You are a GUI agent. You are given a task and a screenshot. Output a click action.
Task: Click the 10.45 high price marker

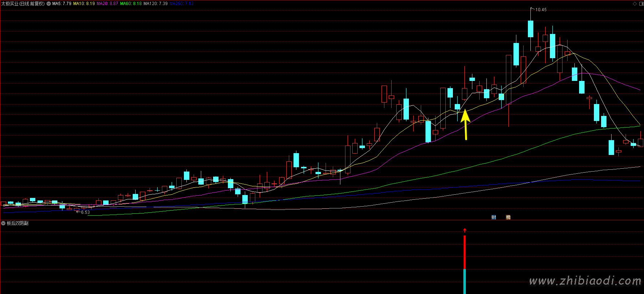541,10
